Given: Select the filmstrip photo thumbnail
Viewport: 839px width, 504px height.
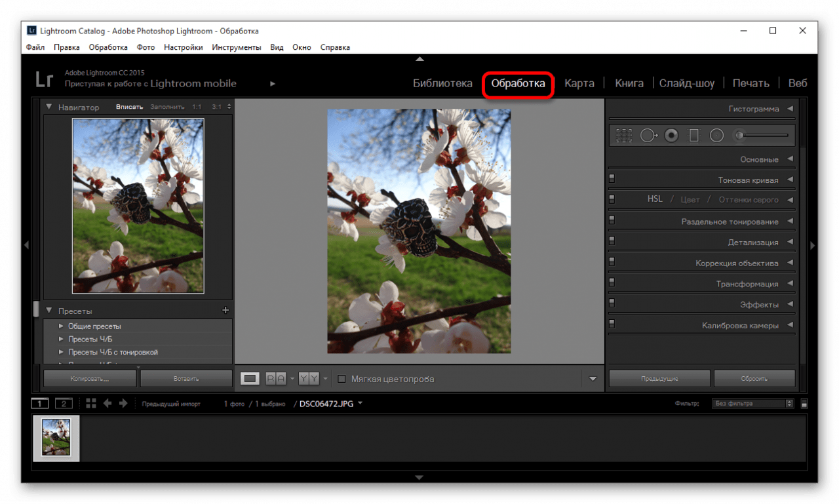Looking at the screenshot, I should coord(56,438).
